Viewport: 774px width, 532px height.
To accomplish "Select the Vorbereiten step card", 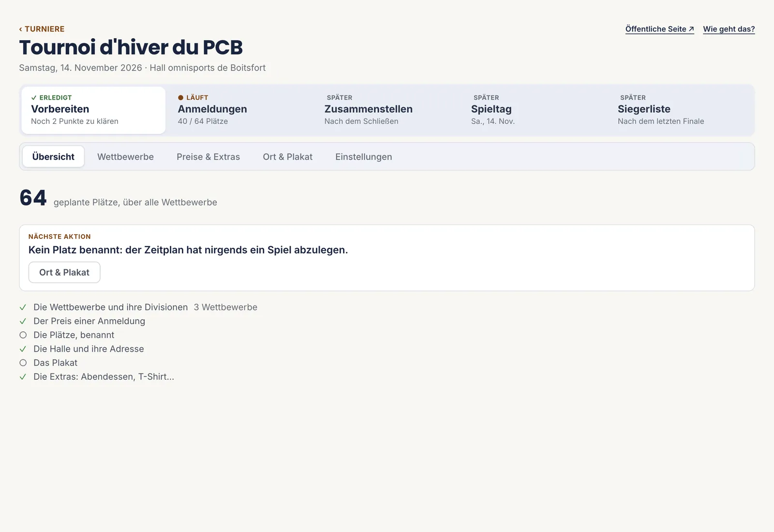I will pyautogui.click(x=93, y=110).
